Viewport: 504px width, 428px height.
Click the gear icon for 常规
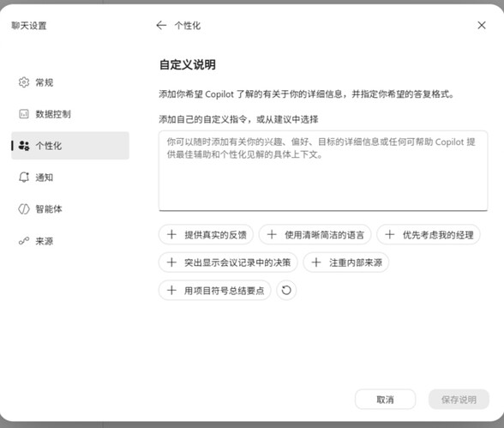click(24, 82)
